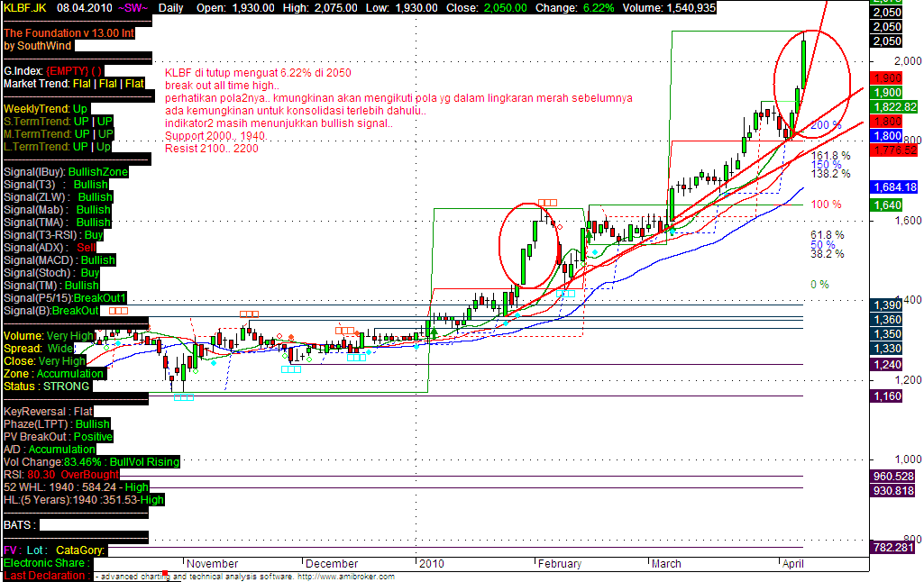The image size is (924, 582).
Task: Click Signal(P5/15) BreakOut1 row
Action: [x=65, y=298]
